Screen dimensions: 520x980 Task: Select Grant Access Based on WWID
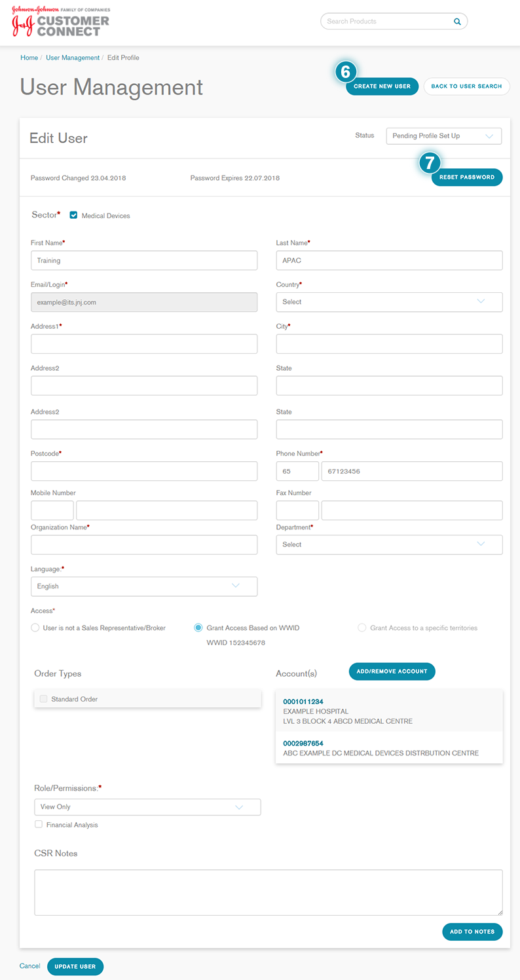(x=198, y=628)
